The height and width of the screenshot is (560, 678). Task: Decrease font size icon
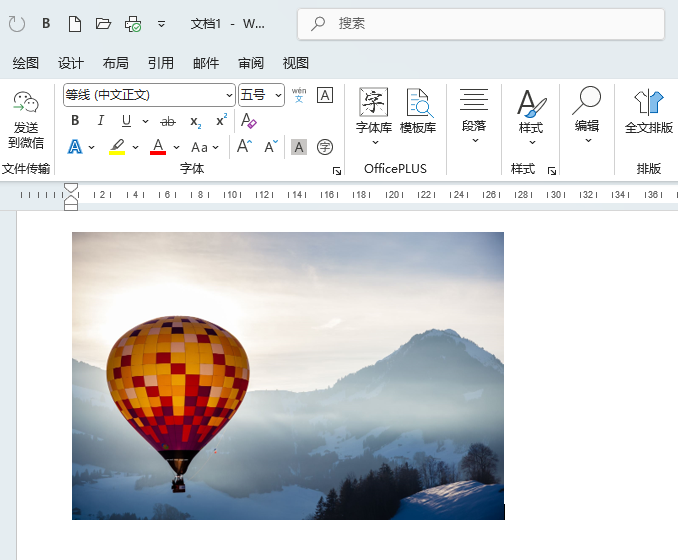[x=271, y=147]
